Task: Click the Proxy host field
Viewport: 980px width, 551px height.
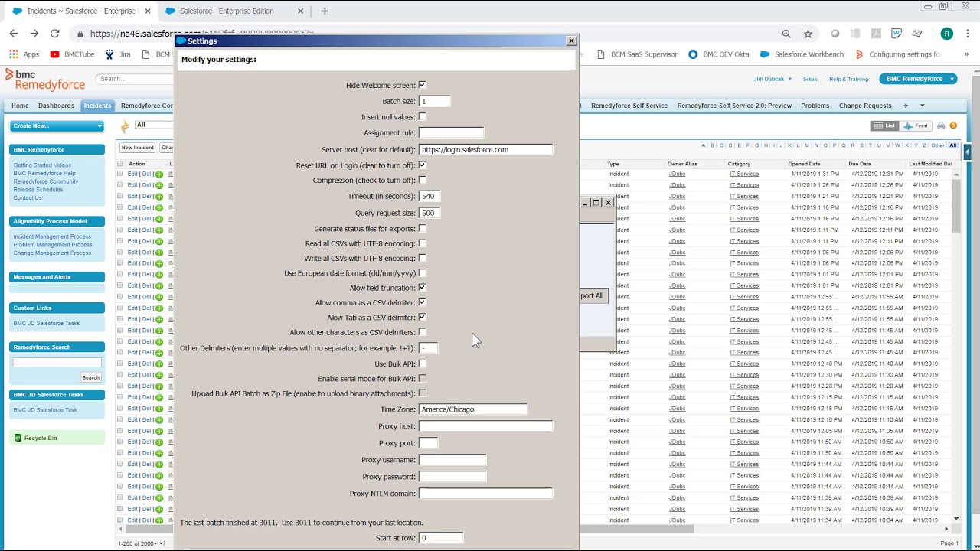Action: click(485, 426)
